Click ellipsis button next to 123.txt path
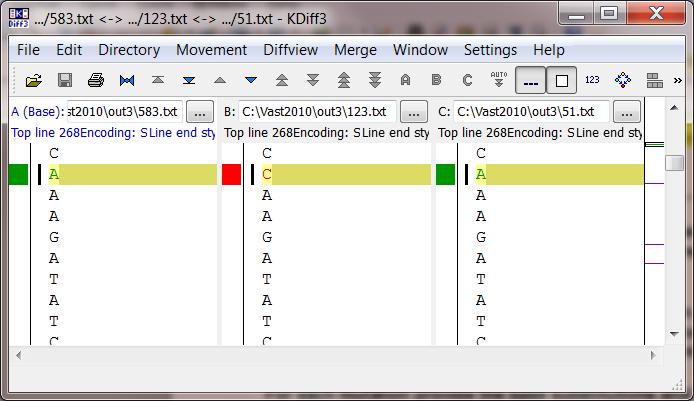 pyautogui.click(x=414, y=112)
